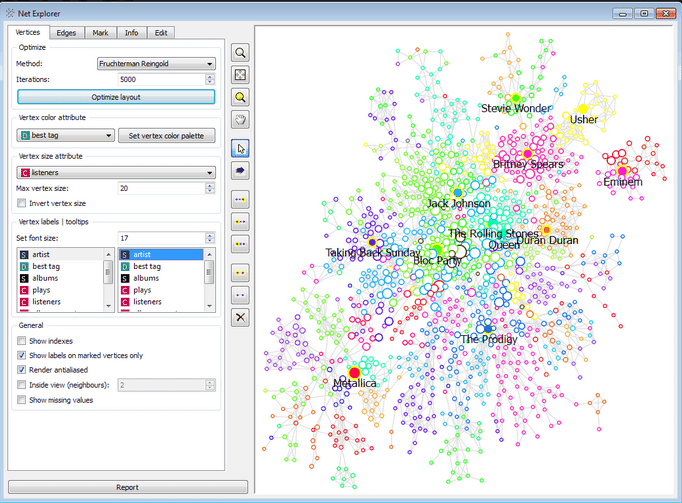Click the toolbar icon just above red X
This screenshot has width=682, height=503.
[240, 295]
